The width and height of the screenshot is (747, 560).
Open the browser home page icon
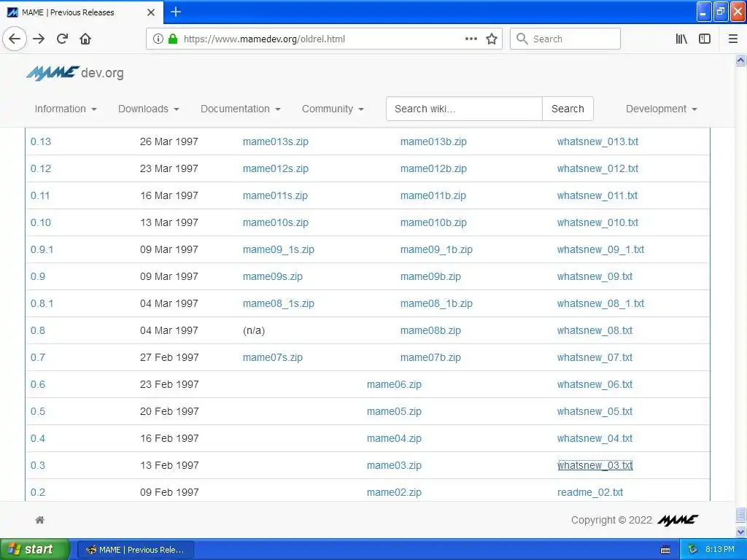click(85, 39)
